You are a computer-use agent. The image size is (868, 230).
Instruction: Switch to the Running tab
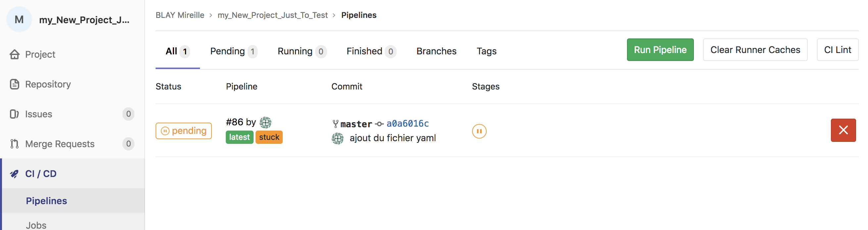coord(301,51)
